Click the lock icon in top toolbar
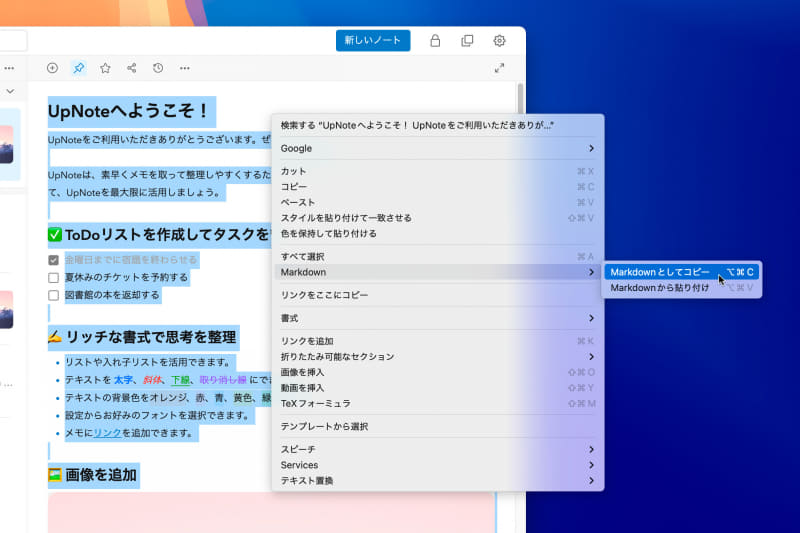Image resolution: width=800 pixels, height=533 pixels. click(x=435, y=40)
